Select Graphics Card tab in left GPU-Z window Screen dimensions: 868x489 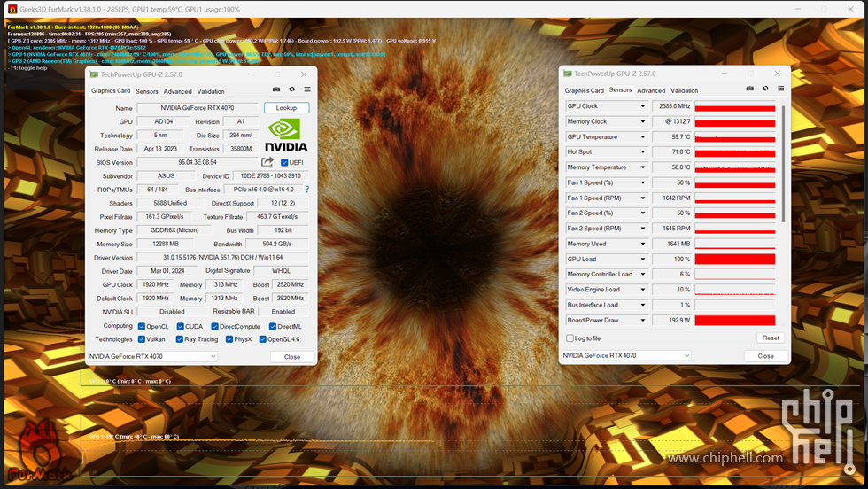[x=111, y=91]
